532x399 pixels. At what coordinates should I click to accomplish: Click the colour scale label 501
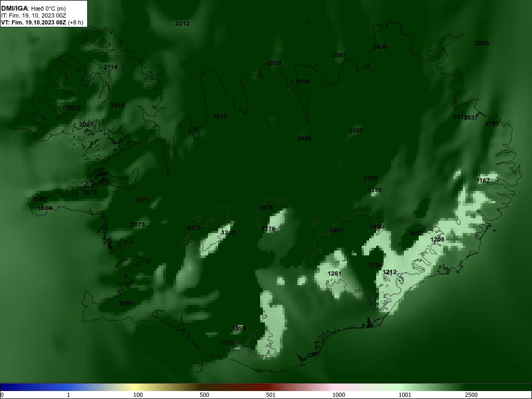coord(271,395)
